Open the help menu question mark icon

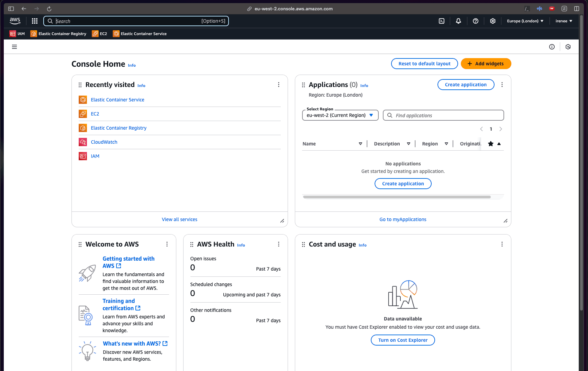click(x=476, y=21)
